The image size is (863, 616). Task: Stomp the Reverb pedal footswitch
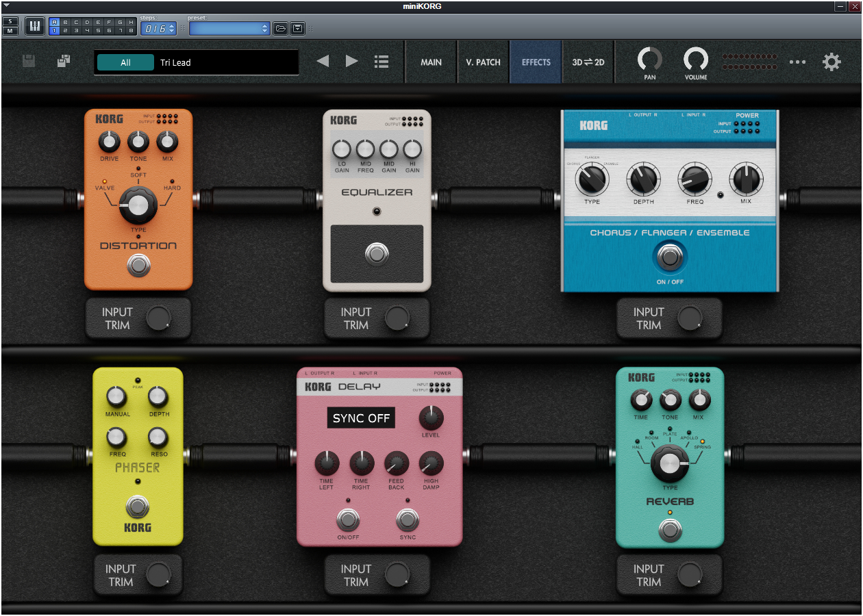point(670,530)
